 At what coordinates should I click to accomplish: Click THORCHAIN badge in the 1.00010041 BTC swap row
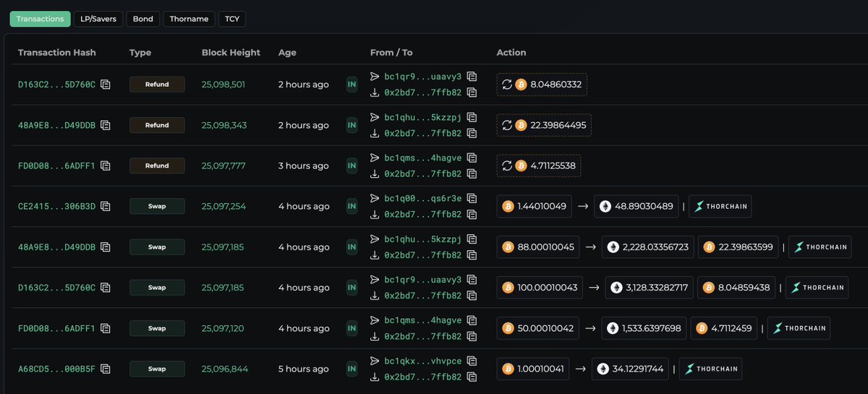(x=710, y=369)
